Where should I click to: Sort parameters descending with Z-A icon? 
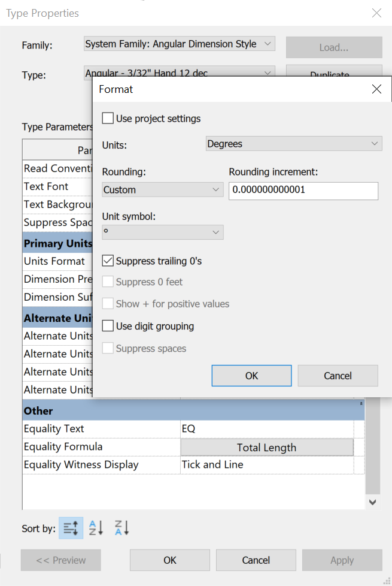point(121,528)
